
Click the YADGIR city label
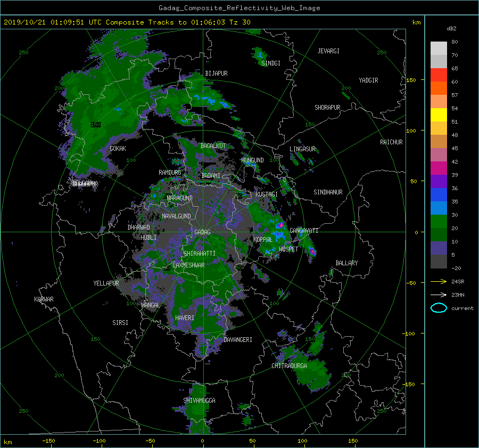click(368, 80)
